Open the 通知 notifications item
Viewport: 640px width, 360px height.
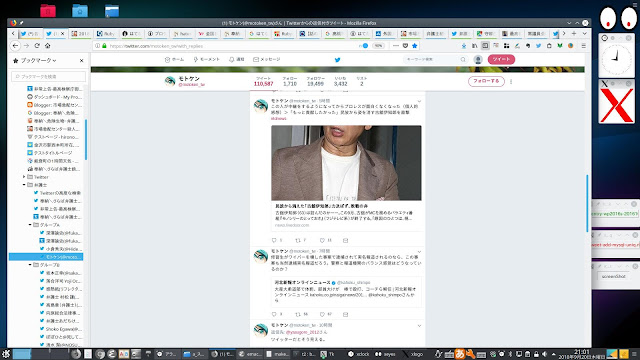236,60
